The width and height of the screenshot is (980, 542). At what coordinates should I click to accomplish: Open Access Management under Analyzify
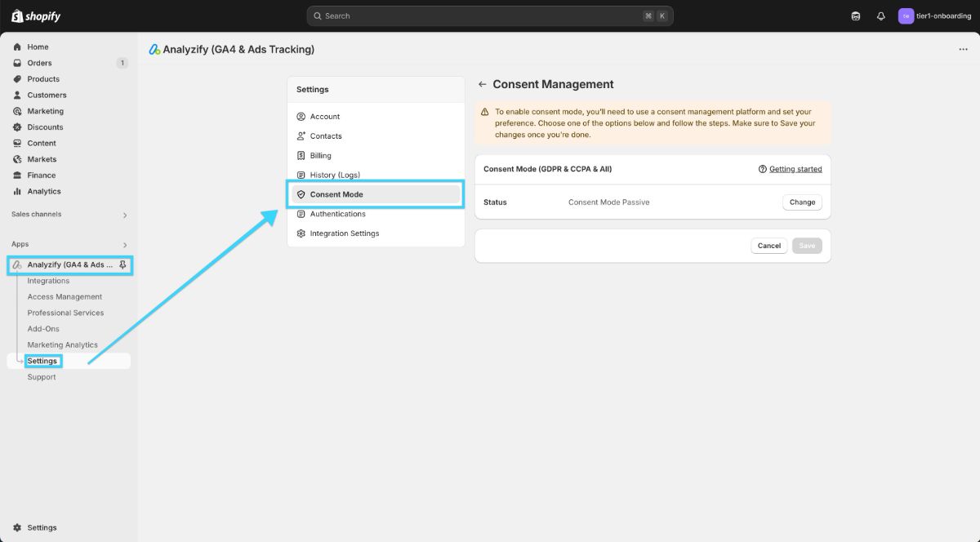(x=65, y=297)
